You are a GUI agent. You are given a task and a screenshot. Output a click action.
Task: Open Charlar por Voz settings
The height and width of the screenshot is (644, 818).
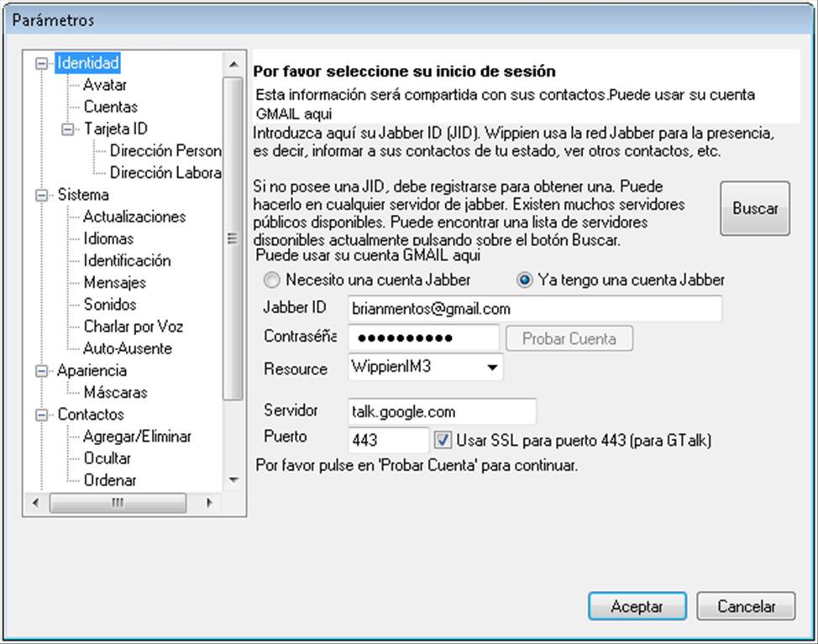tap(134, 327)
